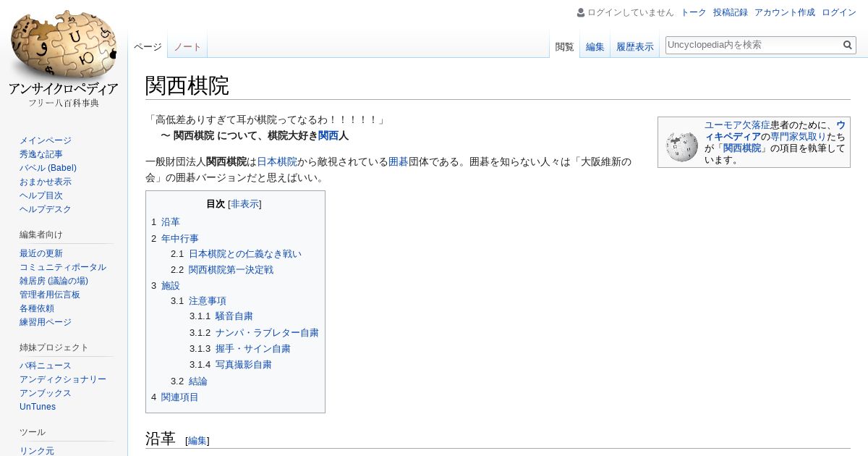Screen dimensions: 868x456
Task: Open アンディクショナリー sister project link
Action: point(63,379)
